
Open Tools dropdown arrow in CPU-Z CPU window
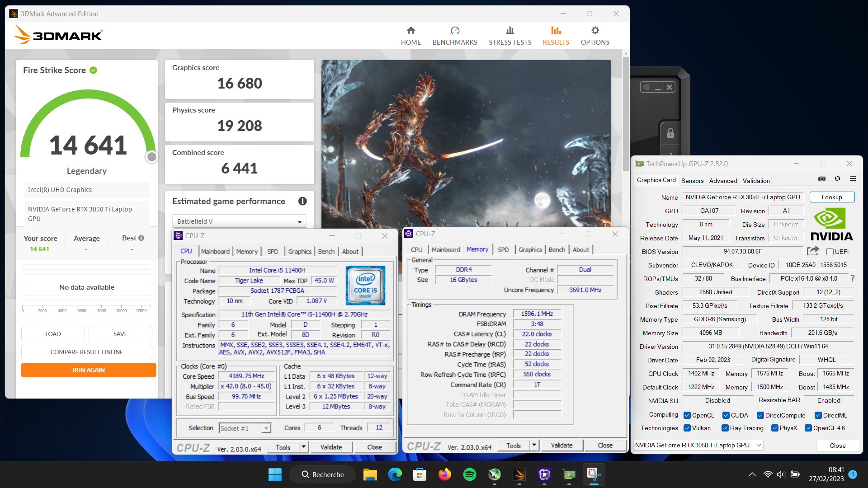(304, 447)
